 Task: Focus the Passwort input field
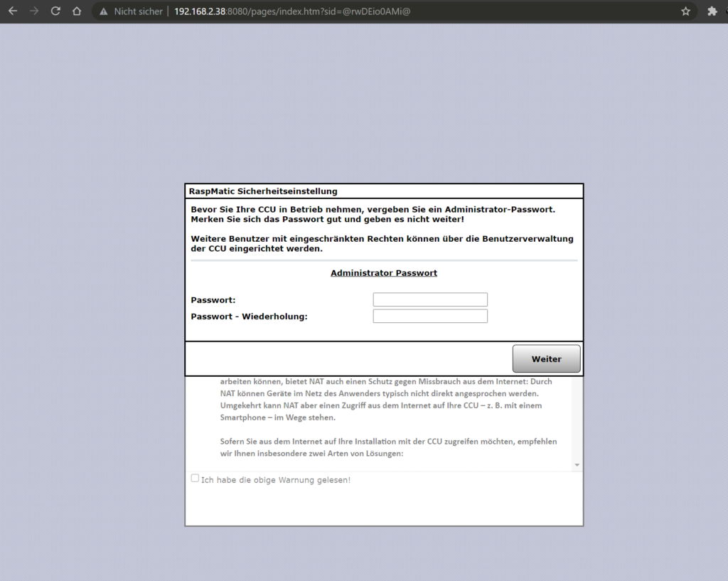click(430, 299)
